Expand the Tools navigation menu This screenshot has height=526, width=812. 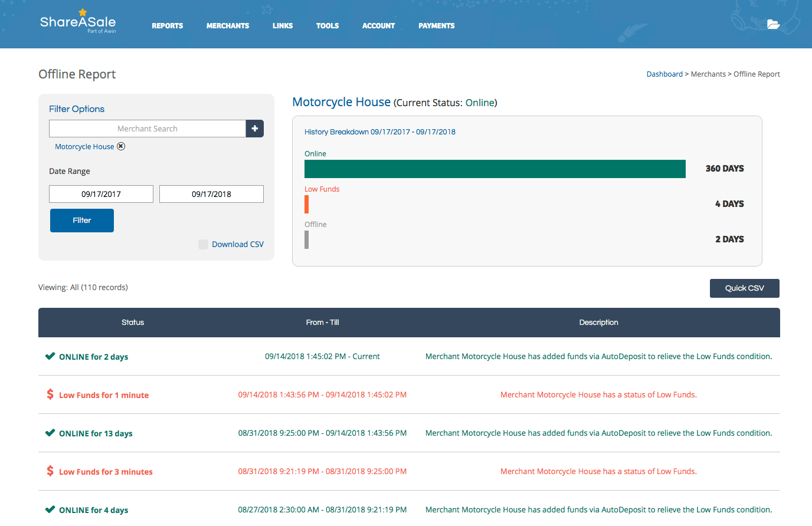(328, 26)
